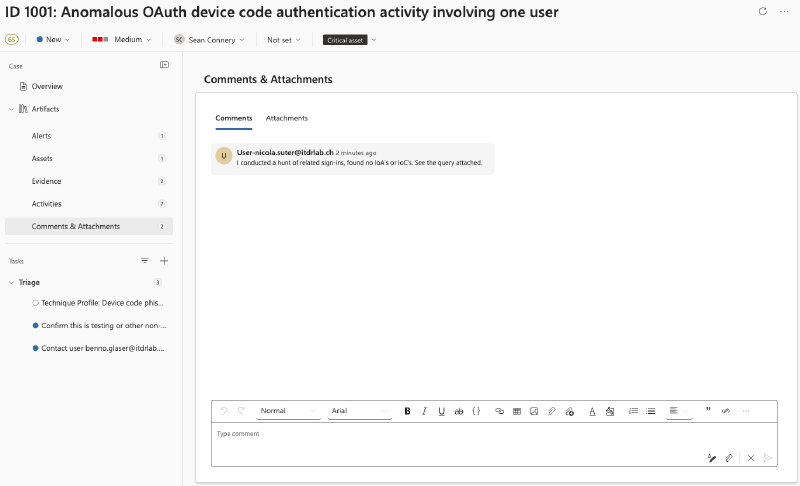800x486 pixels.
Task: Open Assets in the sidebar
Action: 89,159
